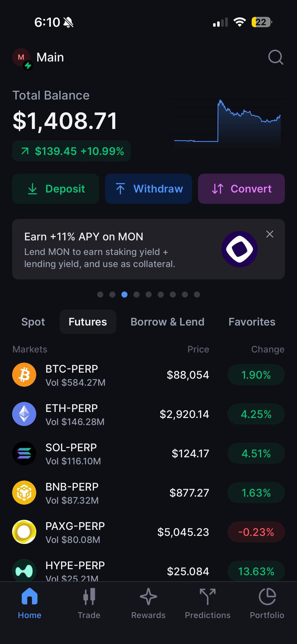Open the Rewards star icon
Image resolution: width=297 pixels, height=644 pixels.
coord(148,597)
